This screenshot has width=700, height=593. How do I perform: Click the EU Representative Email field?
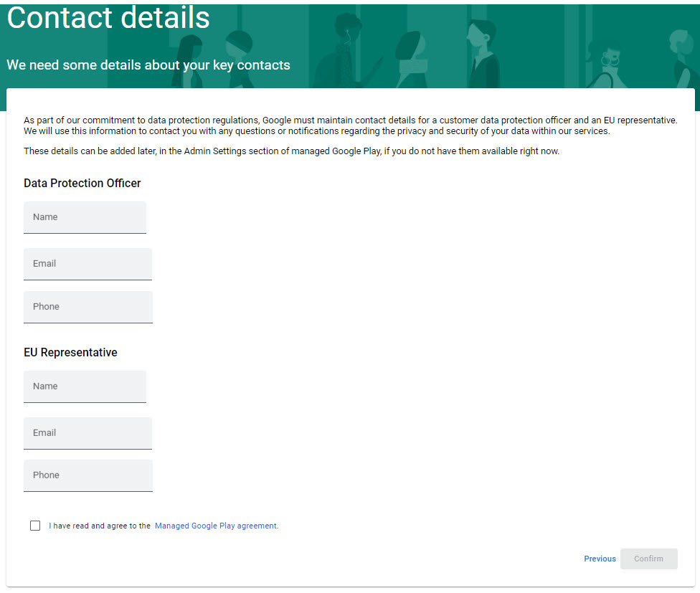[x=87, y=432]
